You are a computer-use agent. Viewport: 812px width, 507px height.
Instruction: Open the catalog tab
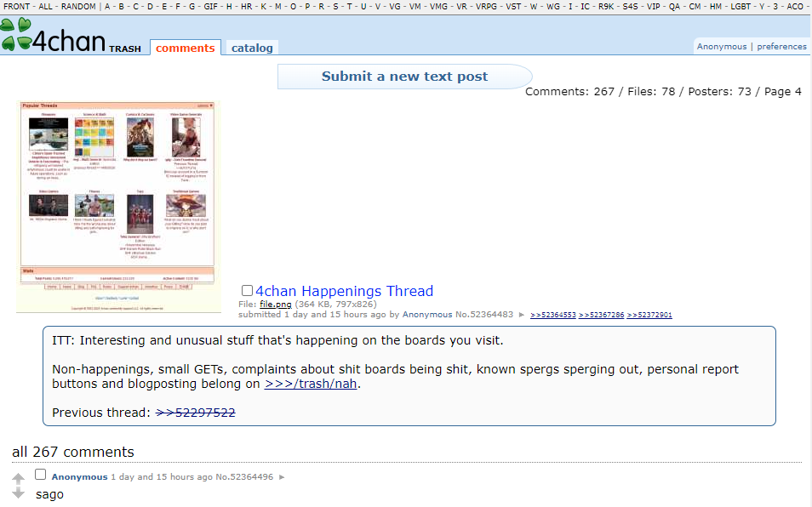click(x=252, y=48)
